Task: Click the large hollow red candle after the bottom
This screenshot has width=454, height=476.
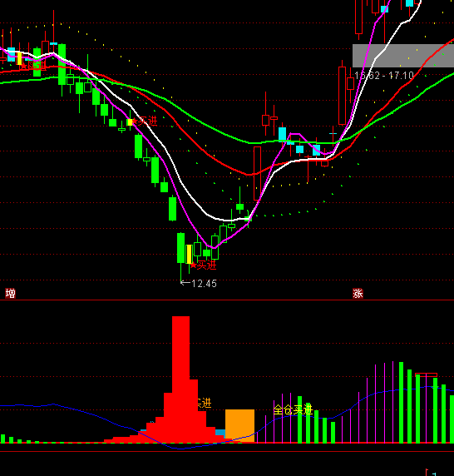Action: [257, 173]
